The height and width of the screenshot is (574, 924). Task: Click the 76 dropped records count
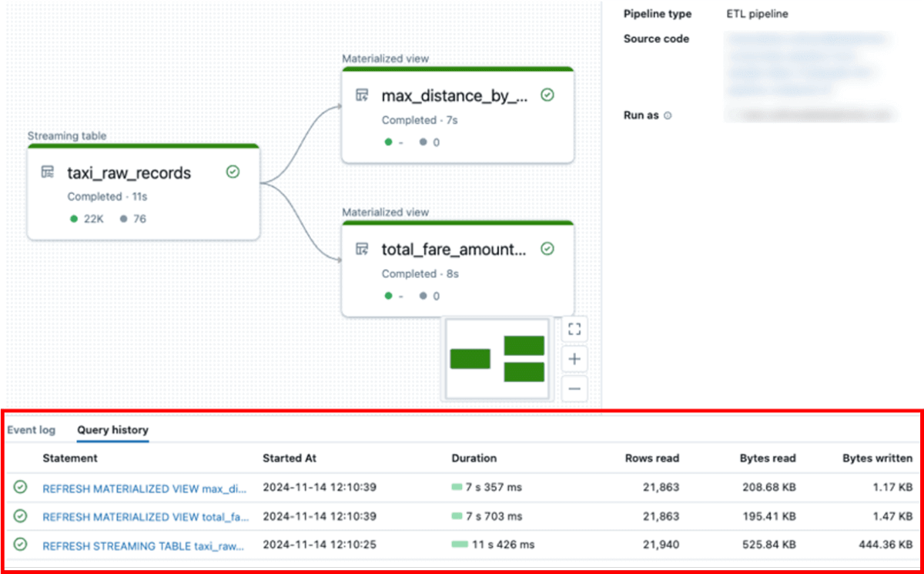coord(139,219)
